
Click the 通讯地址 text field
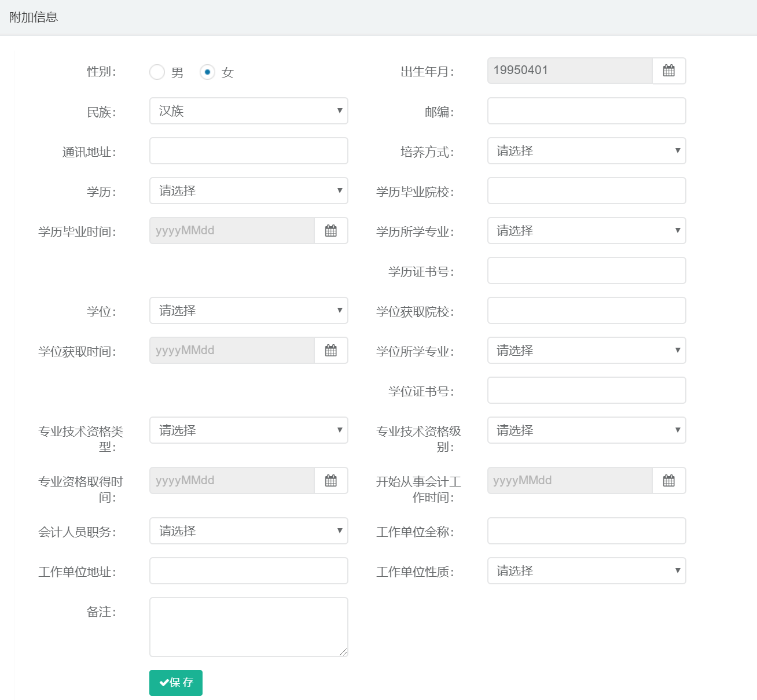click(x=248, y=151)
